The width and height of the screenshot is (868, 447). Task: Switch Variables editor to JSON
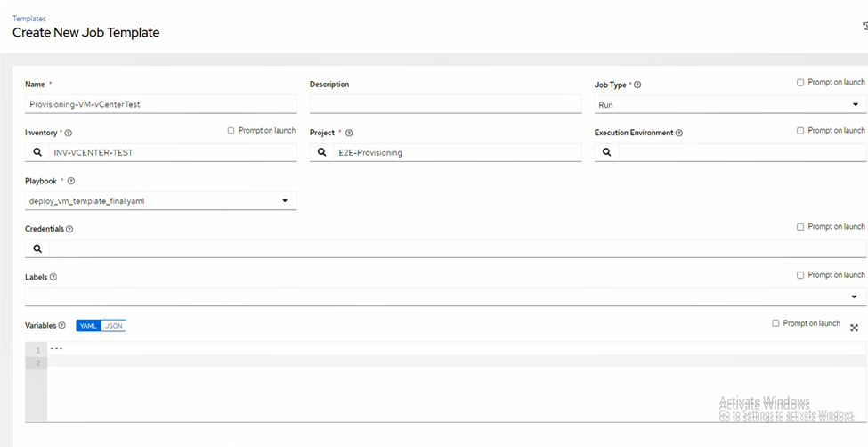[x=114, y=326]
